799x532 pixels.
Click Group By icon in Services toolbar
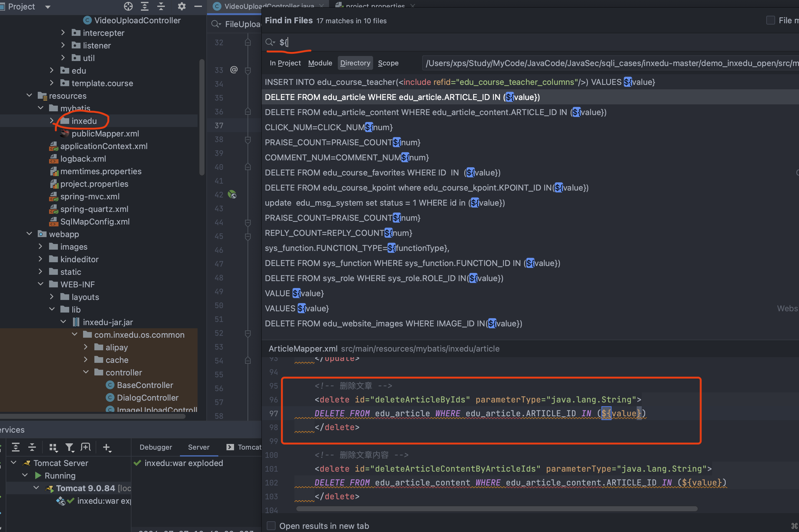point(53,447)
